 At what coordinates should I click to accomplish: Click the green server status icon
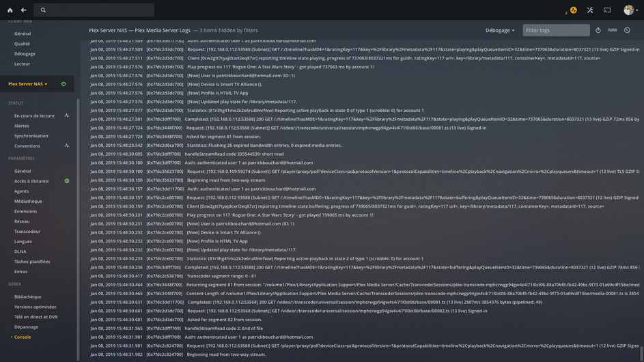[x=64, y=84]
